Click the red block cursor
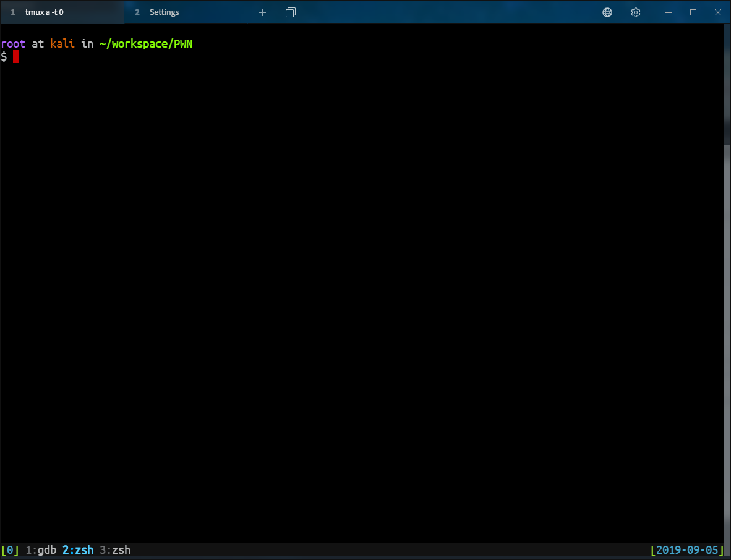The image size is (731, 560). coord(16,56)
